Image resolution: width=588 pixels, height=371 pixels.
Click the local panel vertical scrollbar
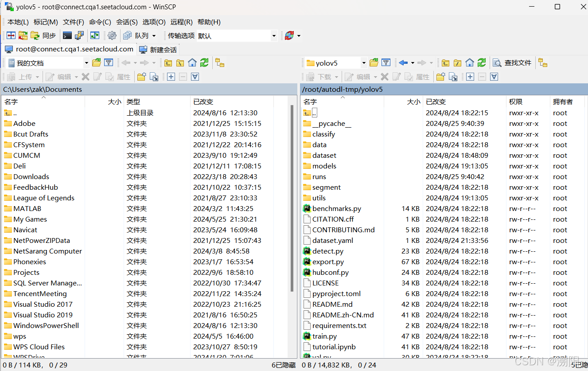292,198
